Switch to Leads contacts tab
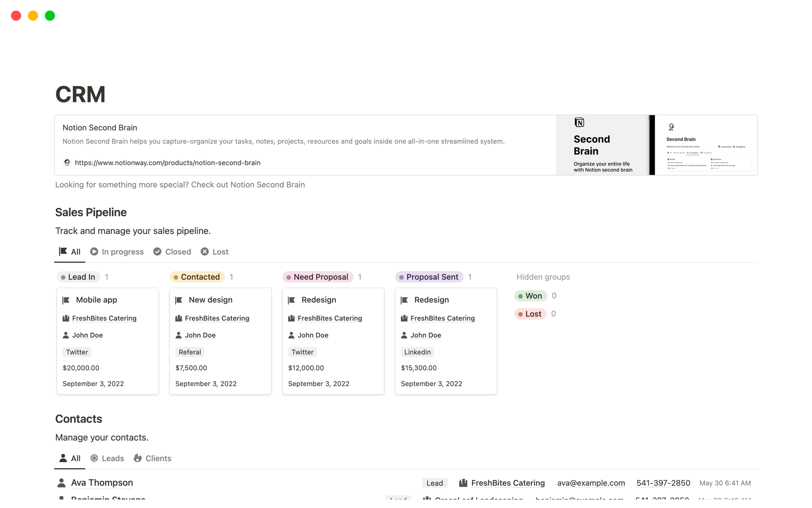The height and width of the screenshot is (508, 812). [x=113, y=458]
